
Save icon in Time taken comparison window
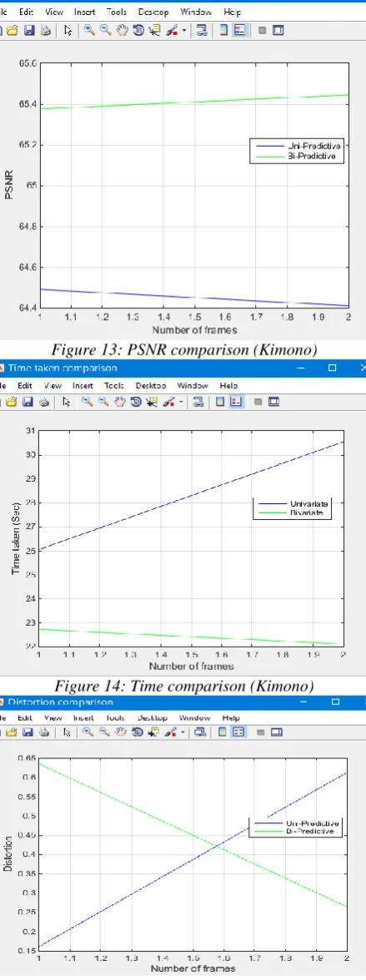28,402
